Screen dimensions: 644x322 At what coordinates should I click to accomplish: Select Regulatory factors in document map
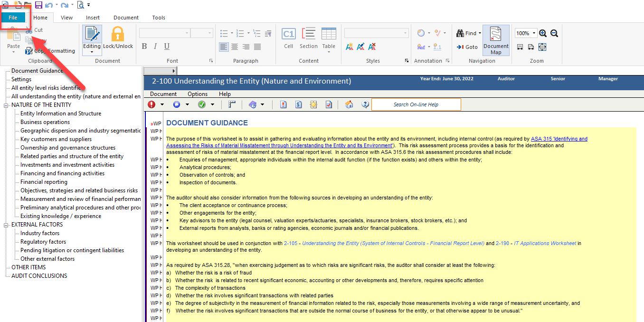(x=43, y=242)
